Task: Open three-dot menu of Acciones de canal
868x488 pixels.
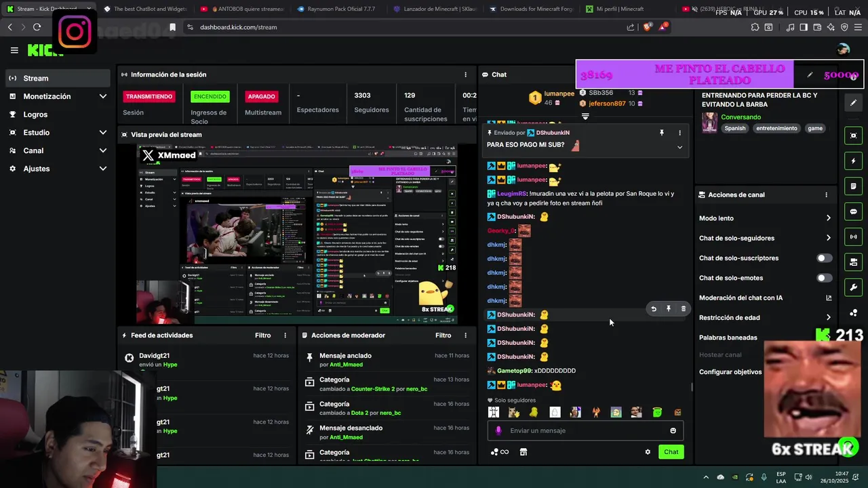Action: [x=826, y=195]
